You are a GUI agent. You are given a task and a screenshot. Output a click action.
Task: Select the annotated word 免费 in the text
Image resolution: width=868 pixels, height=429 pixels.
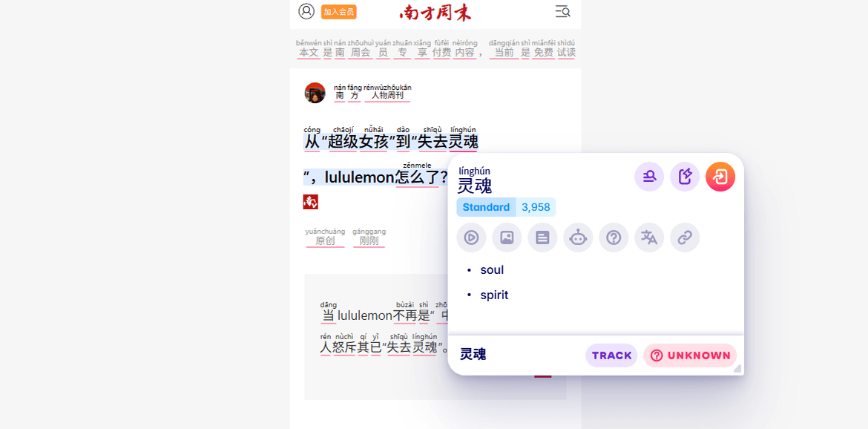click(542, 53)
